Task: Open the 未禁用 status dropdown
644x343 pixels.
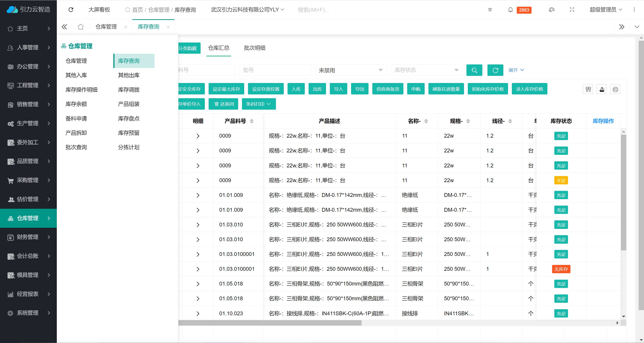Action: [x=350, y=70]
